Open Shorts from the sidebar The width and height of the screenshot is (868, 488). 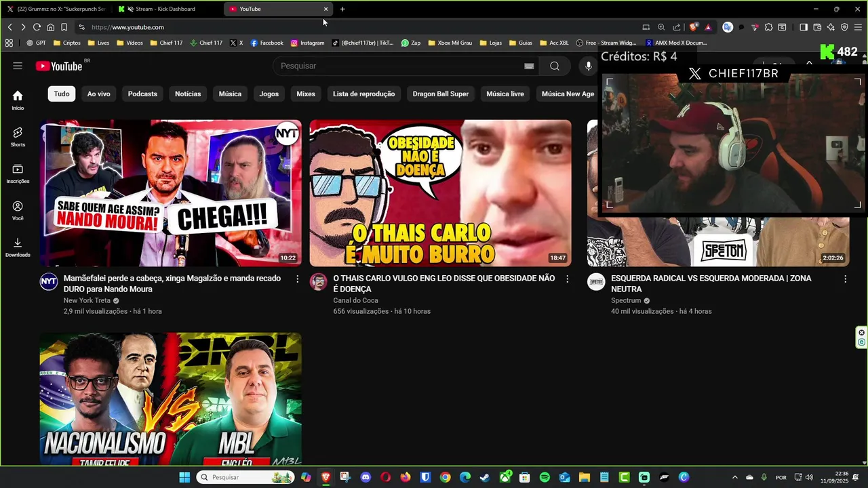[18, 136]
